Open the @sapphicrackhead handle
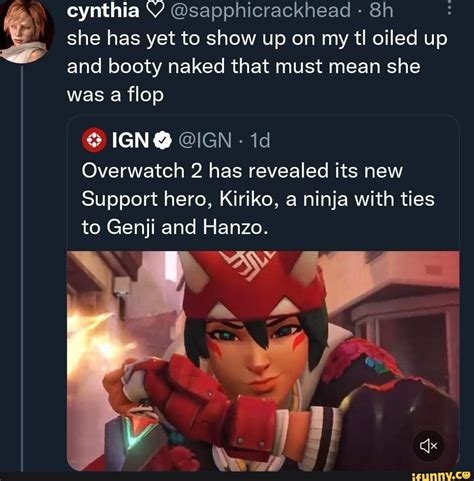The width and height of the screenshot is (474, 481). [x=260, y=11]
